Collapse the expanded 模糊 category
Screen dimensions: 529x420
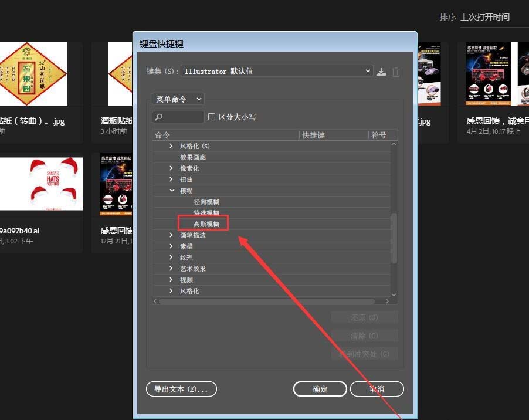[x=172, y=190]
